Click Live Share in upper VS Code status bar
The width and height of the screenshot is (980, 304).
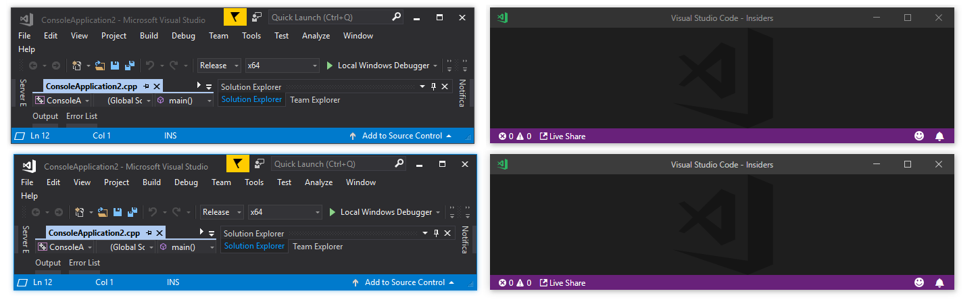point(562,136)
